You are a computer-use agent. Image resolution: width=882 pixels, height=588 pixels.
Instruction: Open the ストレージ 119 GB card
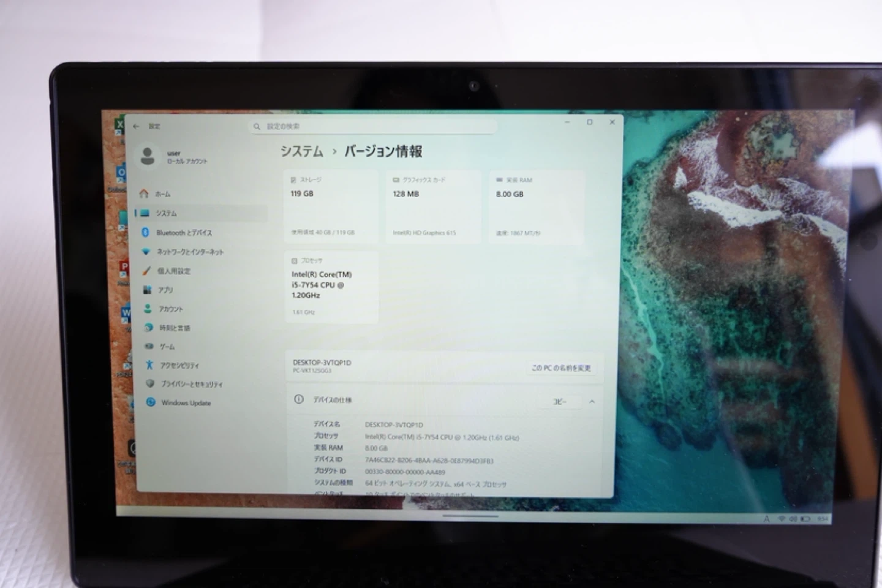[331, 207]
